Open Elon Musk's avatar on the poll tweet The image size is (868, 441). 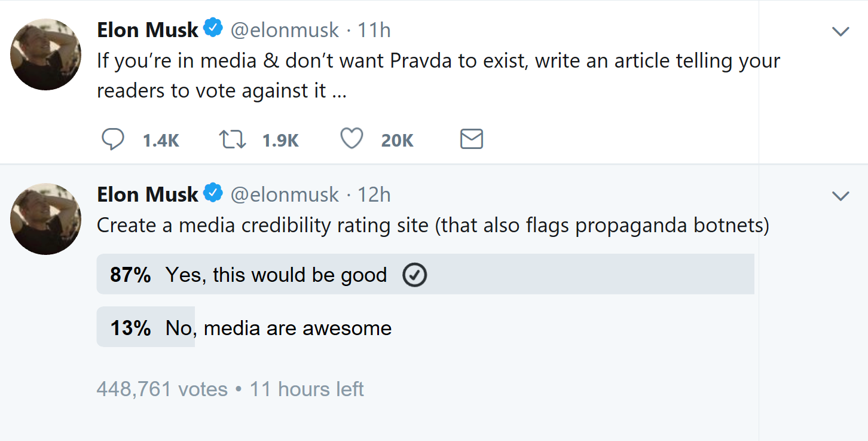point(46,219)
